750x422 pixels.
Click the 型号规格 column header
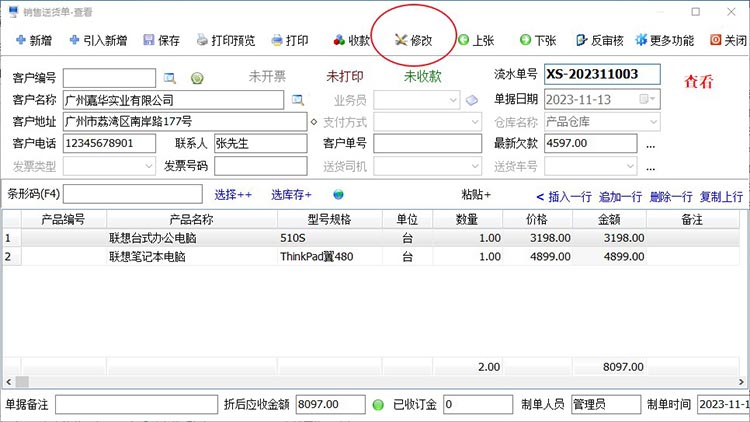coord(330,220)
